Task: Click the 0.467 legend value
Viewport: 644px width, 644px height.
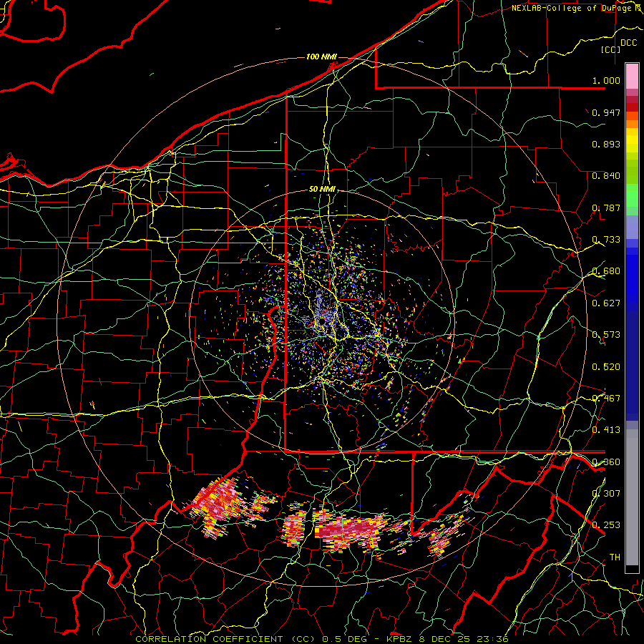Action: pyautogui.click(x=606, y=399)
